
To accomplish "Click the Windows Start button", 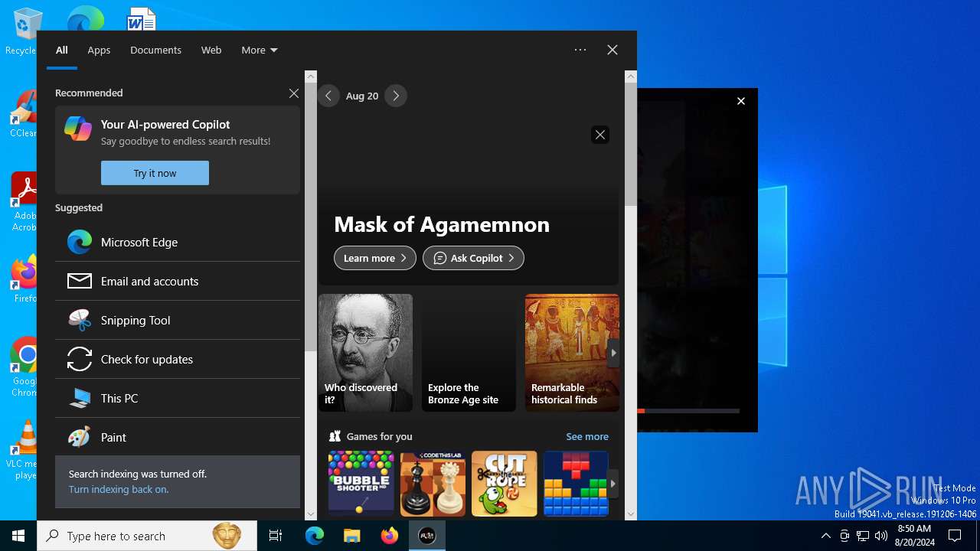I will [x=18, y=536].
